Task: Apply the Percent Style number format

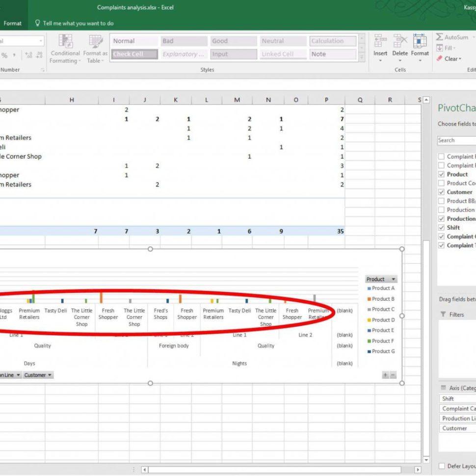Action: (4, 55)
